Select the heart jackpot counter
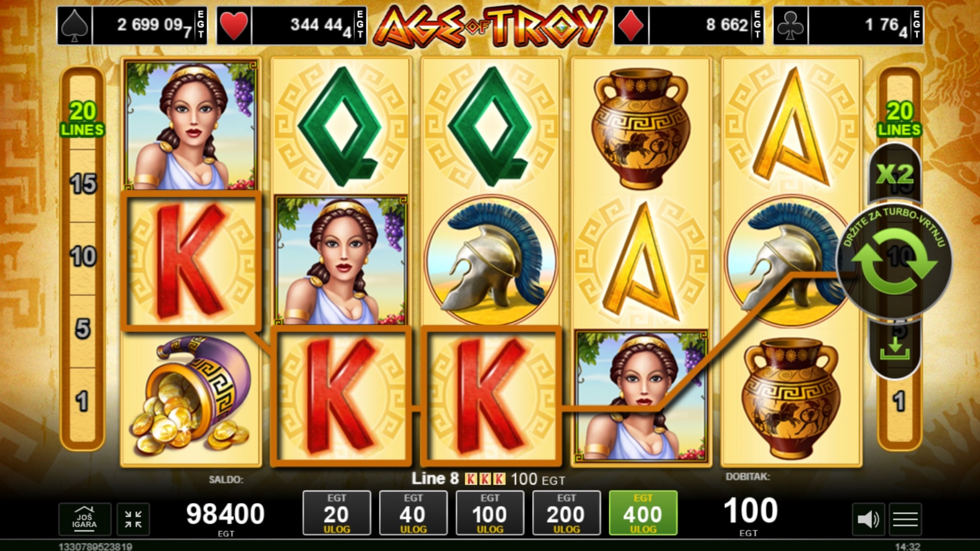This screenshot has height=551, width=980. [x=292, y=25]
